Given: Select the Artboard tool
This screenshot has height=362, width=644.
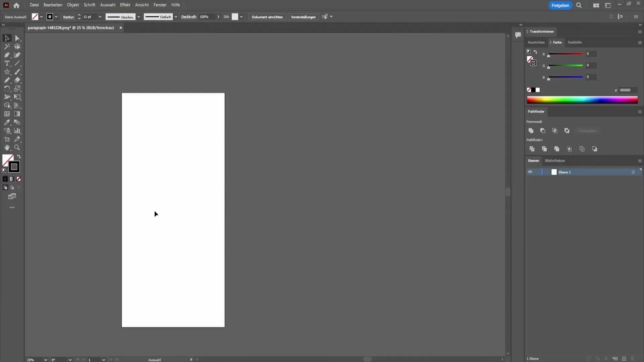Looking at the screenshot, I should coord(7,139).
